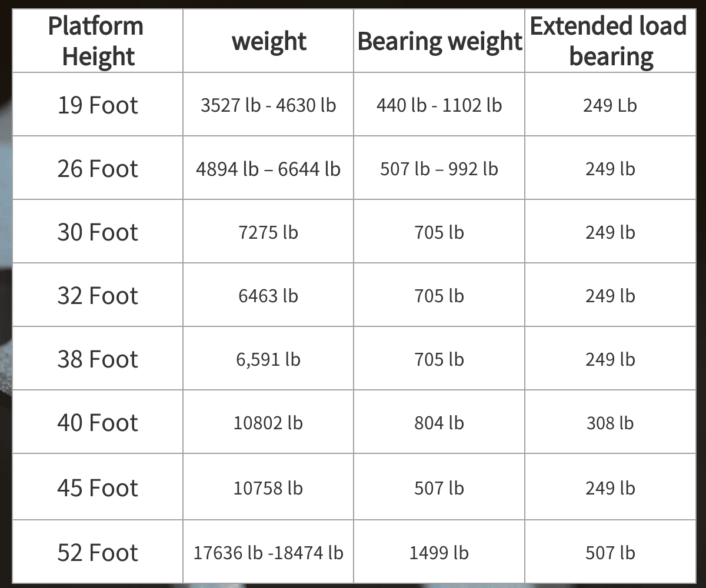Click the 804 lb bearing weight cell
This screenshot has width=706, height=588.
tap(439, 423)
